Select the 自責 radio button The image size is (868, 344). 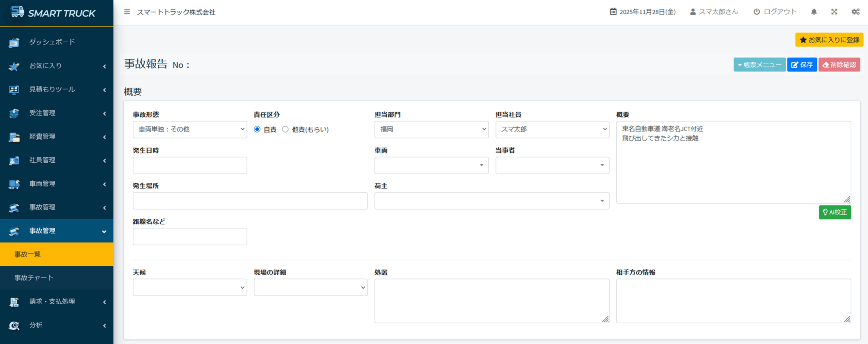[257, 129]
